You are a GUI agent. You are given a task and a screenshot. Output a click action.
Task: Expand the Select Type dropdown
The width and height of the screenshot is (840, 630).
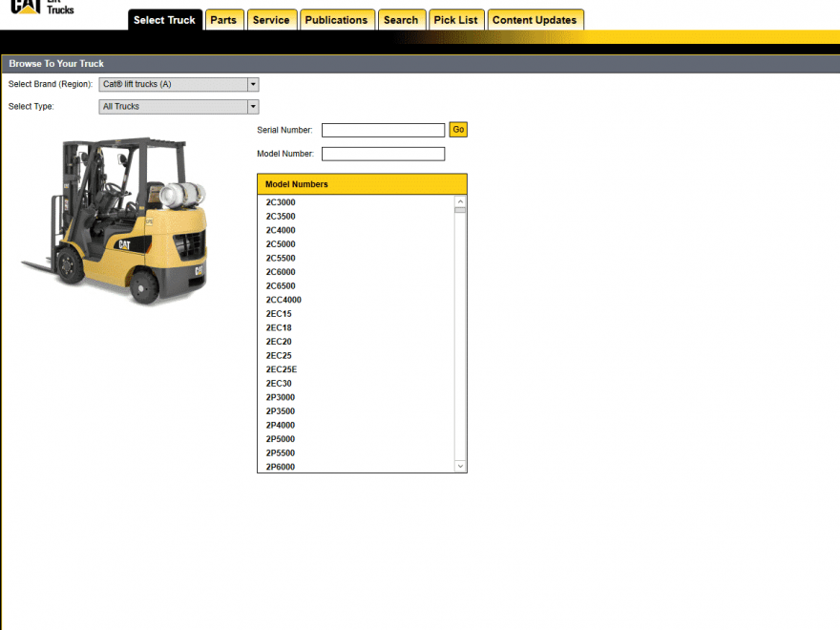pos(178,107)
